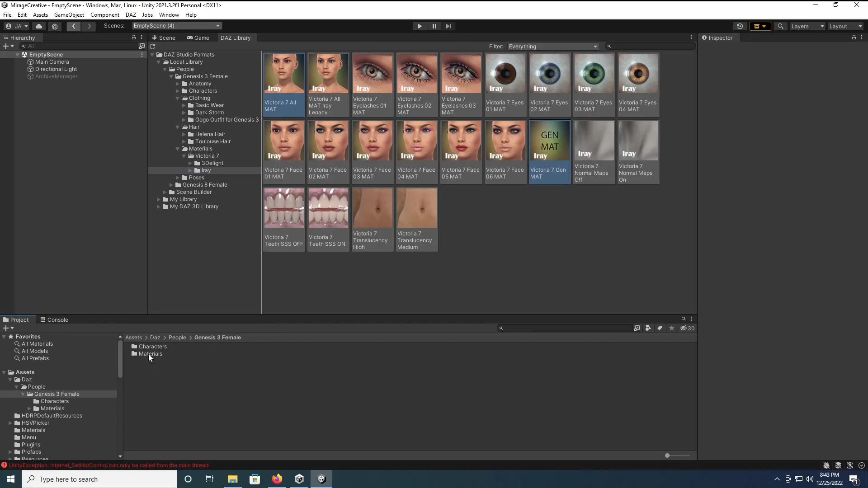Switch to the Console tab
The height and width of the screenshot is (488, 868).
(57, 319)
